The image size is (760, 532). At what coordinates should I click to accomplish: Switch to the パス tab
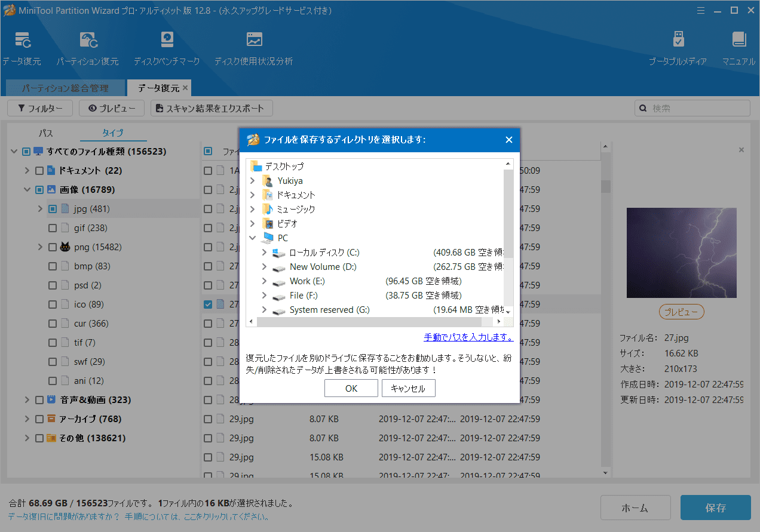pyautogui.click(x=45, y=133)
